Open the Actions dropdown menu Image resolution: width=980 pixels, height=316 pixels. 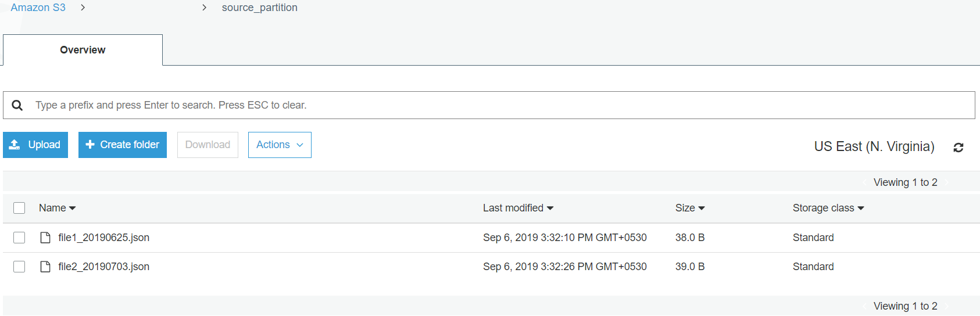(x=280, y=145)
